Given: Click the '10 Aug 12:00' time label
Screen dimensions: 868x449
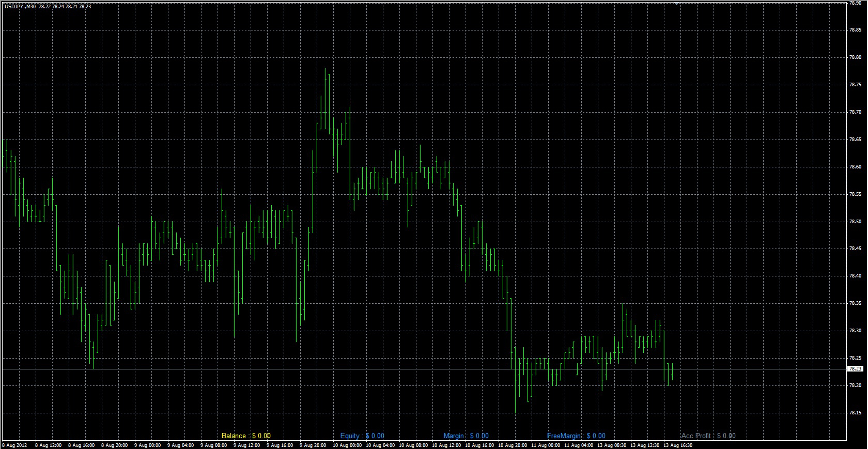Looking at the screenshot, I should [446, 445].
